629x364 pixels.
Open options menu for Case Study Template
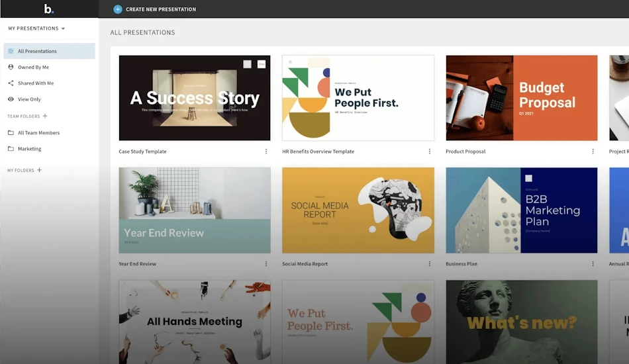point(266,152)
